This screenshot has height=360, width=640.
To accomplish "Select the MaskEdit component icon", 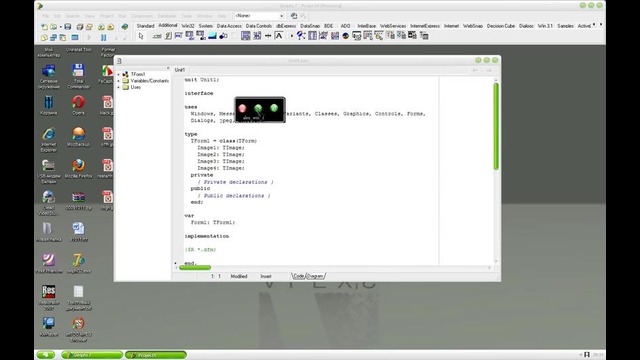I will click(x=179, y=36).
